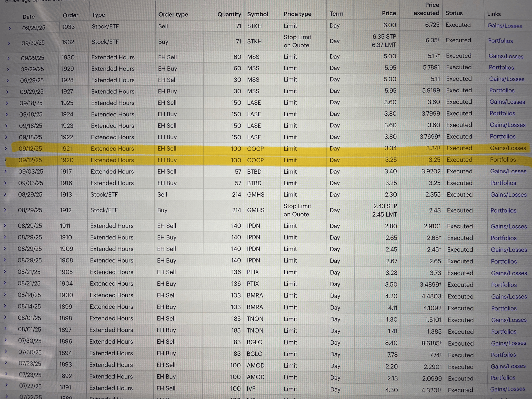Open Portfolios link for order 1932
The width and height of the screenshot is (532, 399).
500,41
